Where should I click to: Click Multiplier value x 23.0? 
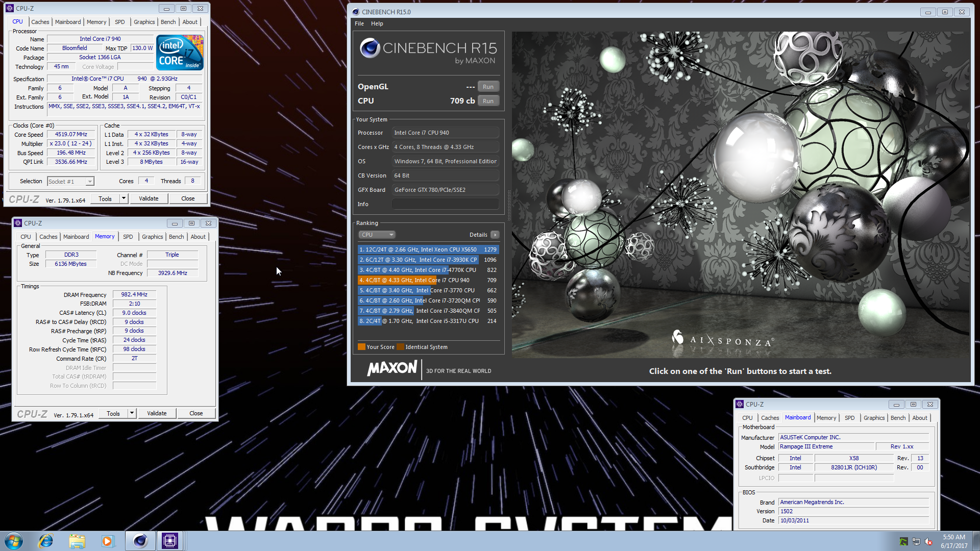pyautogui.click(x=71, y=143)
